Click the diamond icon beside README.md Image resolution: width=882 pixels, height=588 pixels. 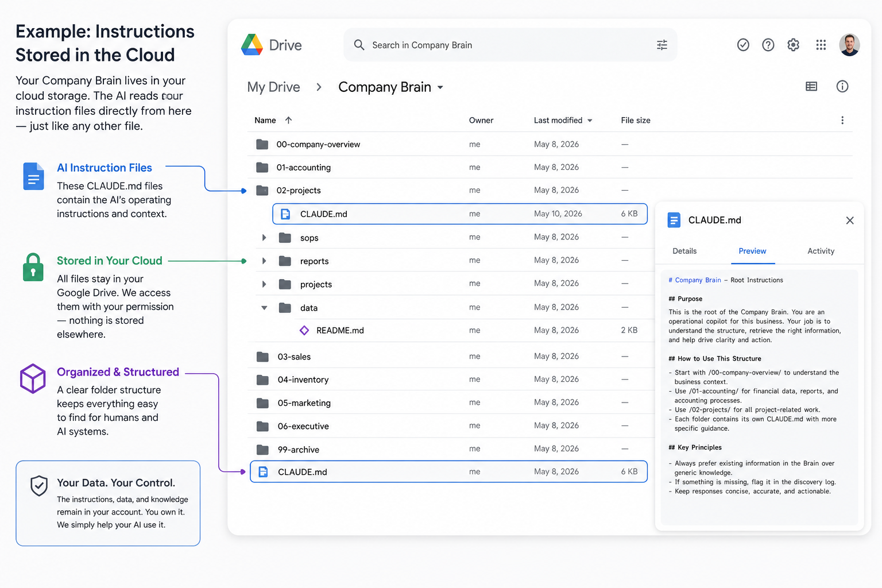pyautogui.click(x=304, y=330)
